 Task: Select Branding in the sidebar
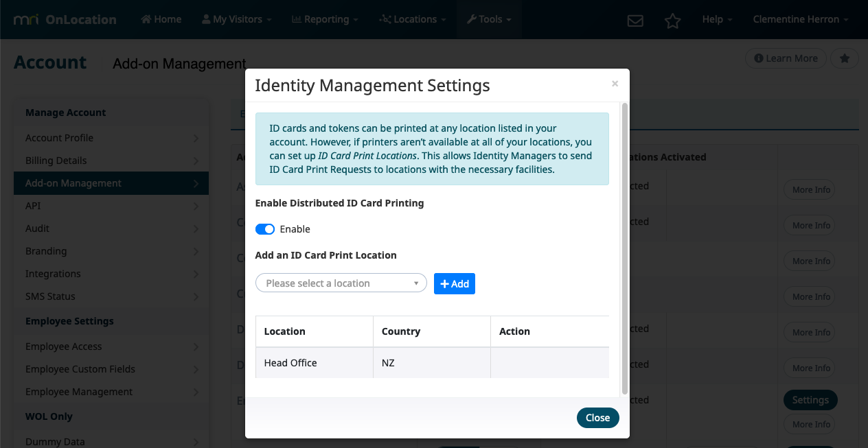[x=46, y=250]
